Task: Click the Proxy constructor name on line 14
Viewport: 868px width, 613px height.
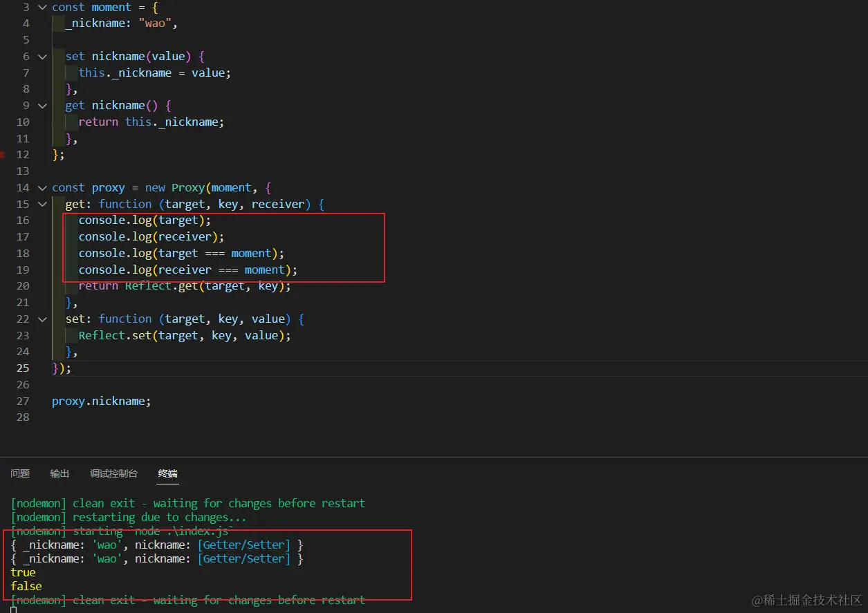Action: pyautogui.click(x=188, y=187)
